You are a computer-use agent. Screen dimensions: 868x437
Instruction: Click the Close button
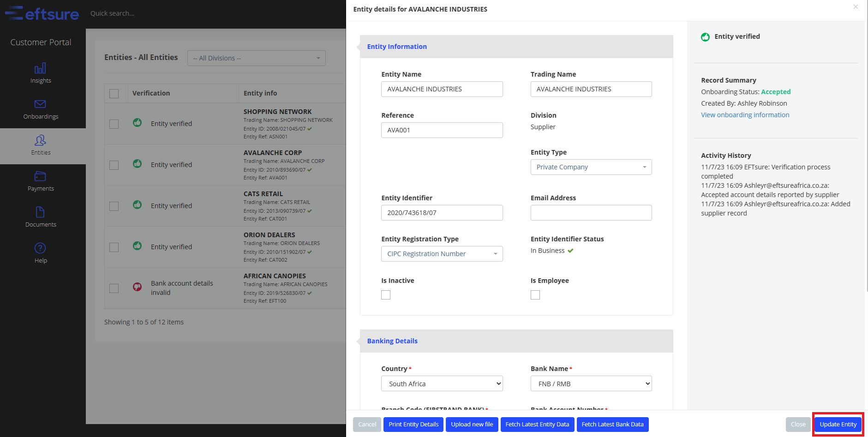798,425
